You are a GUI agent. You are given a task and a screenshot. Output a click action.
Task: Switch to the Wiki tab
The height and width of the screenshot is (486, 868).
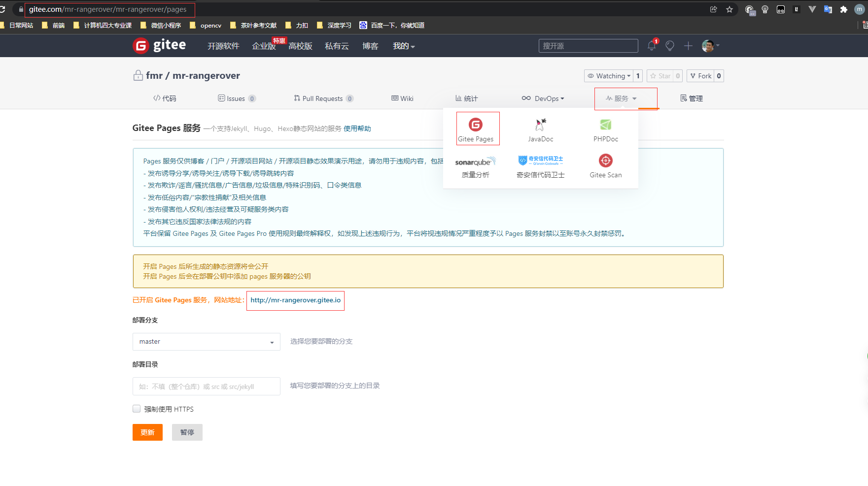(402, 98)
